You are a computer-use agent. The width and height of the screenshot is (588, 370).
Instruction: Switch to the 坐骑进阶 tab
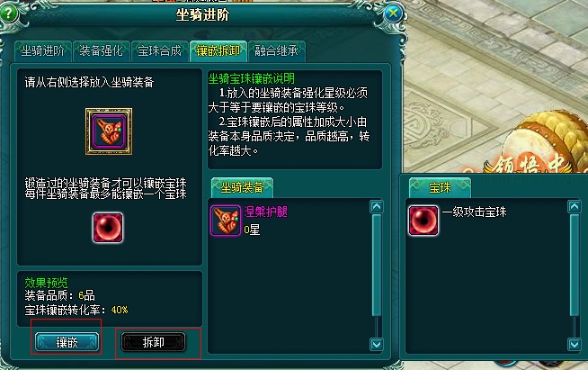pos(43,51)
